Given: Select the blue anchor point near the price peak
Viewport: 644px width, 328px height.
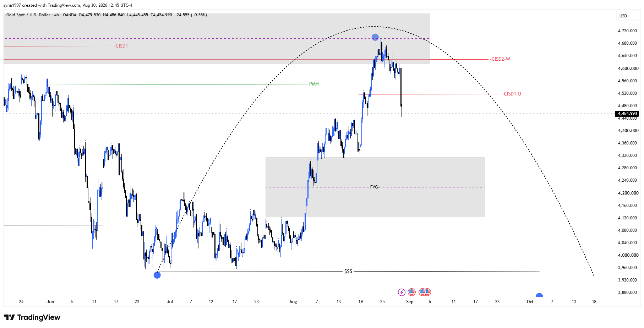Looking at the screenshot, I should click(x=375, y=37).
